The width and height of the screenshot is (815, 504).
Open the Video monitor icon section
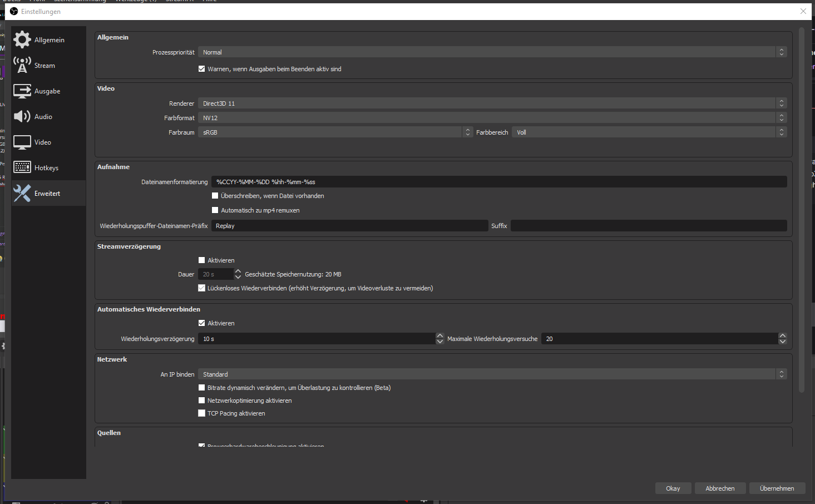click(x=22, y=142)
